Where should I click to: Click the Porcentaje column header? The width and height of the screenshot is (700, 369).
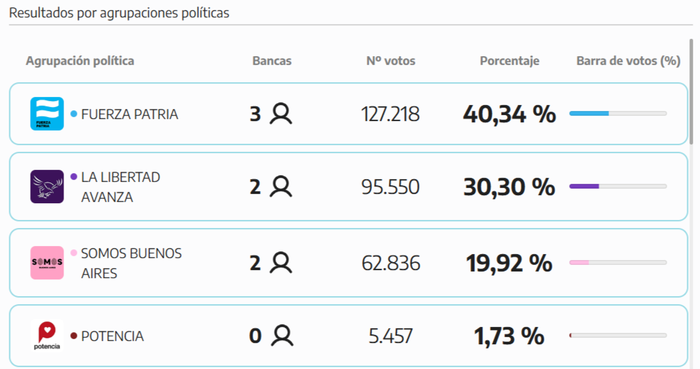[509, 61]
